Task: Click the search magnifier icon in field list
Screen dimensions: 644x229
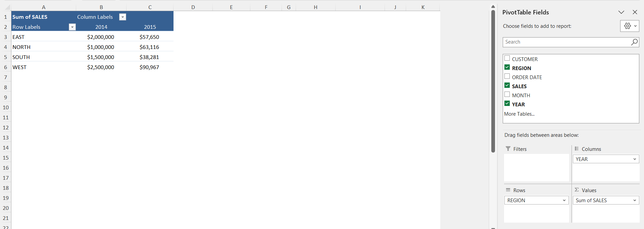Action: tap(634, 42)
